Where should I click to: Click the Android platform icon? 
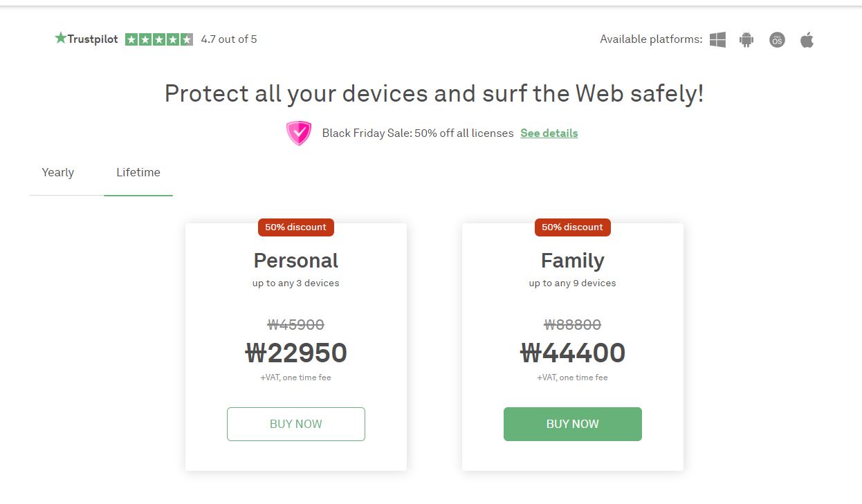746,39
